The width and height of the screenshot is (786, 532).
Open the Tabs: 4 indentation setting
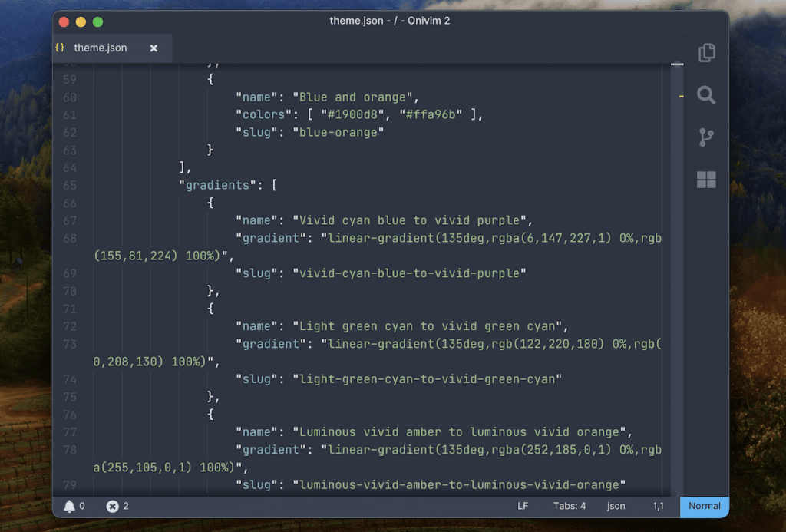point(570,506)
